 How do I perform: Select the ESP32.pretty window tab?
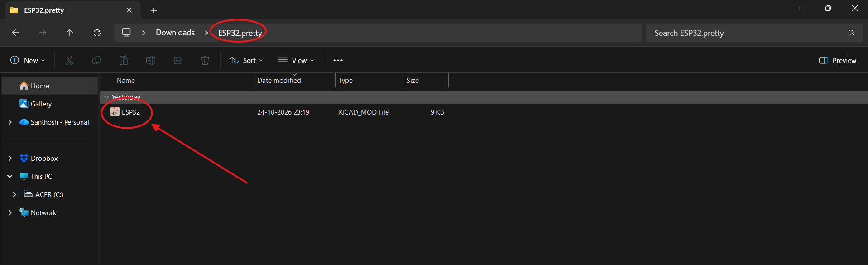tap(72, 10)
